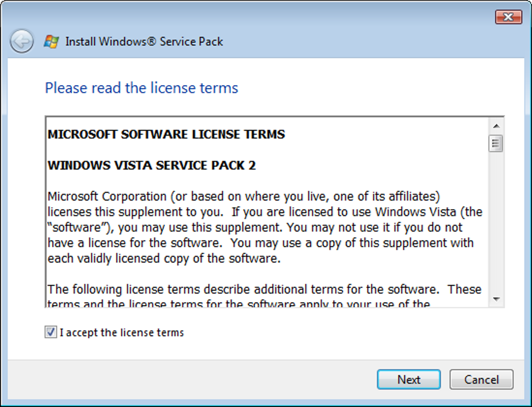Cancel the Service Pack installation
Viewport: 532px width, 407px height.
pyautogui.click(x=481, y=379)
